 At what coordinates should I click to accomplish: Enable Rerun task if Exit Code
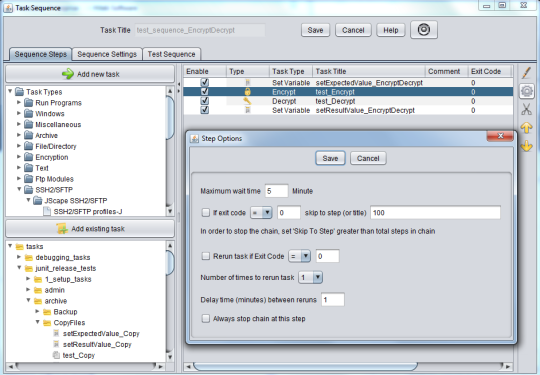(206, 256)
